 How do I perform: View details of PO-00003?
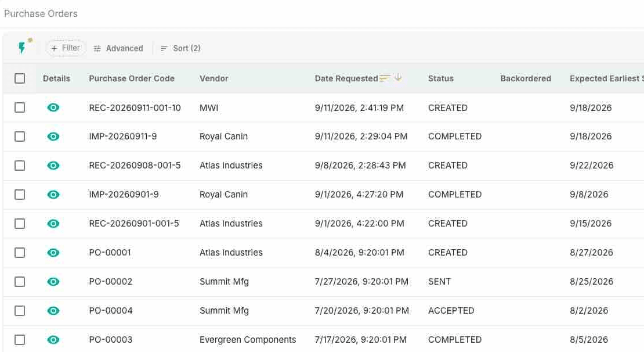click(x=53, y=340)
